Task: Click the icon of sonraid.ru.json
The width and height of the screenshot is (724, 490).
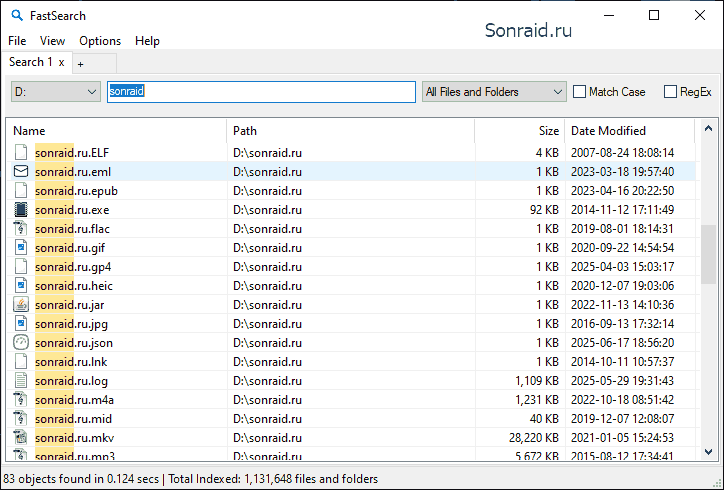Action: coord(21,342)
